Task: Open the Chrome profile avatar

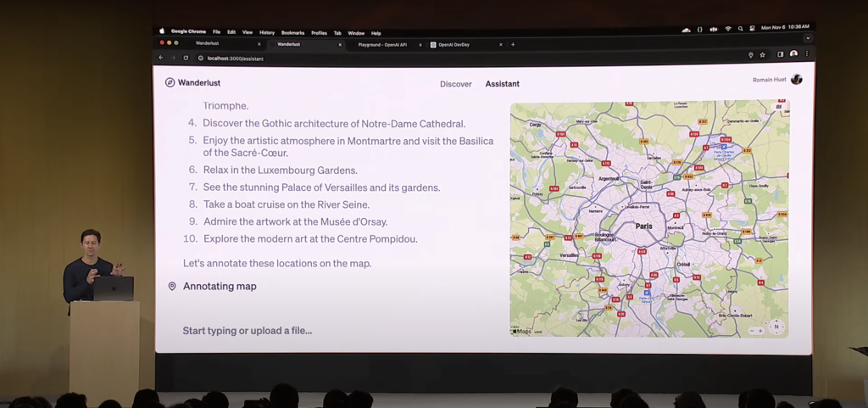Action: (793, 53)
